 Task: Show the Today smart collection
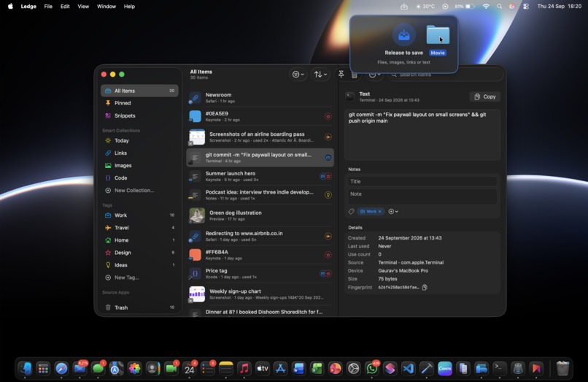coord(139,140)
